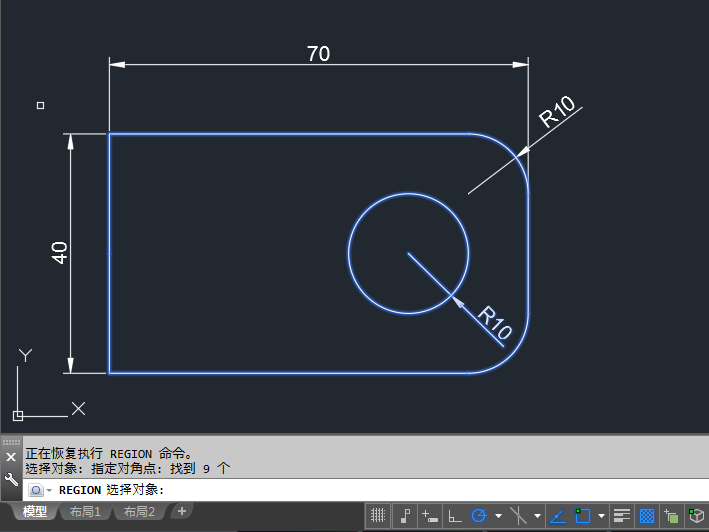The height and width of the screenshot is (532, 709).
Task: Open command line customize wrench
Action: coord(11,479)
